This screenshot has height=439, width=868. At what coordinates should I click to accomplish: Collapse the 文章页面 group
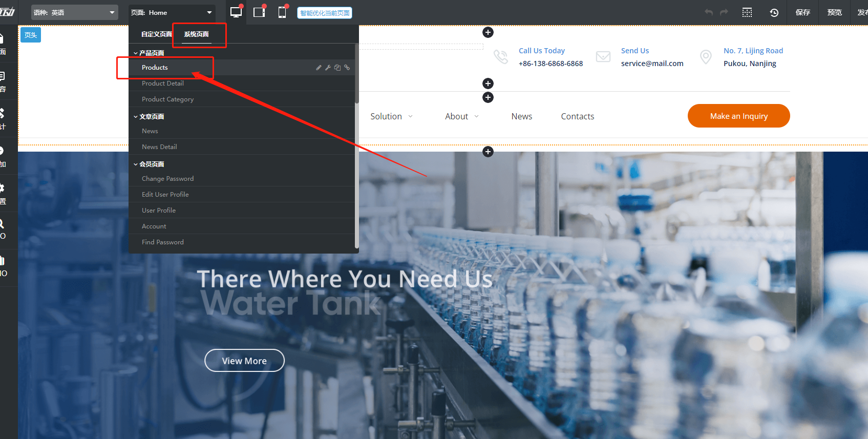point(136,117)
